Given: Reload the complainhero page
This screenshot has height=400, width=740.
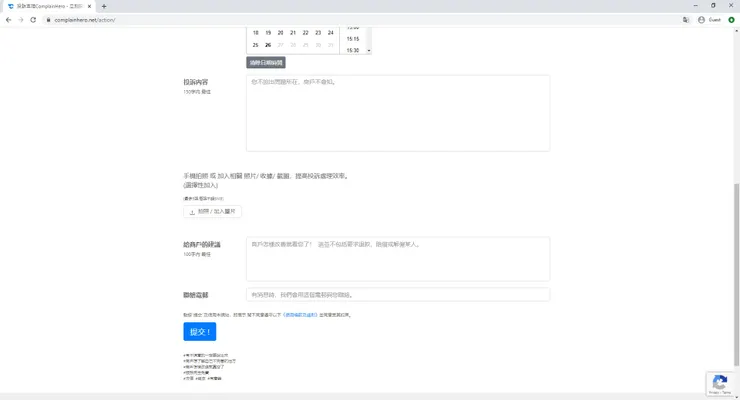Looking at the screenshot, I should click(x=33, y=20).
